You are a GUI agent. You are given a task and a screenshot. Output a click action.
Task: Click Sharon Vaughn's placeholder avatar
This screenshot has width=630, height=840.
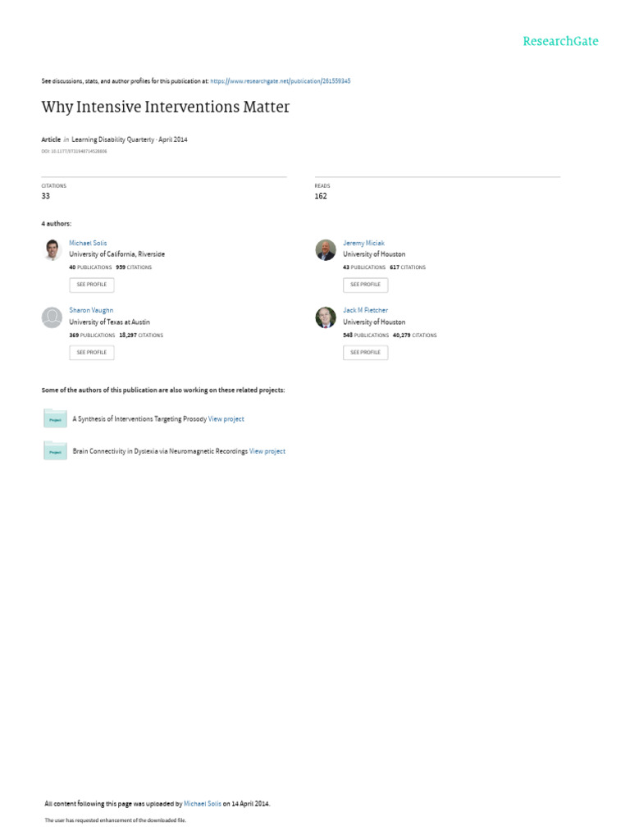pyautogui.click(x=52, y=317)
